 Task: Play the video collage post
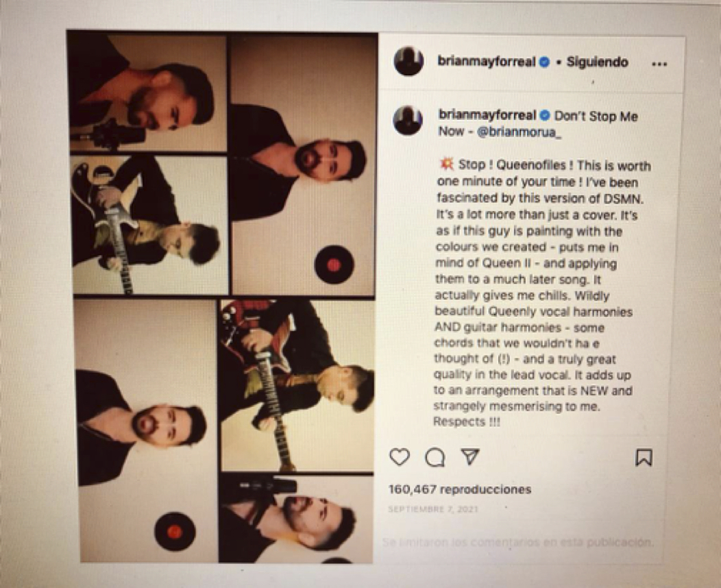click(223, 297)
